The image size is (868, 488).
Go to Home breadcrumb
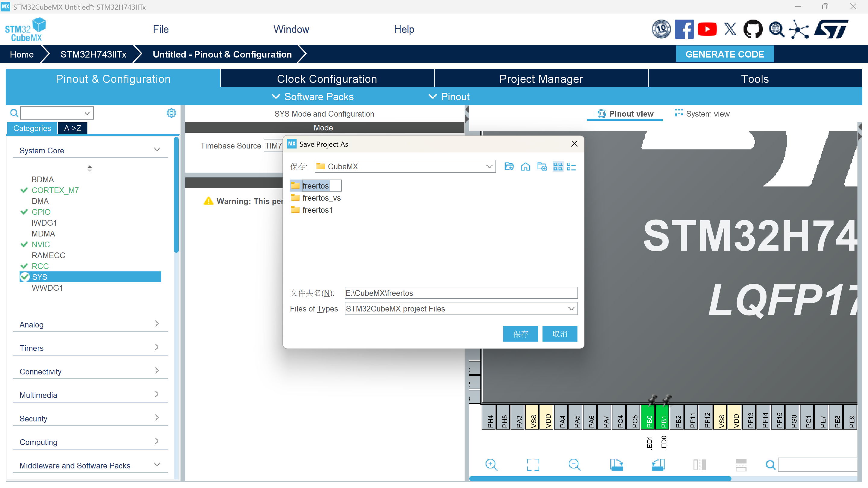pos(22,54)
